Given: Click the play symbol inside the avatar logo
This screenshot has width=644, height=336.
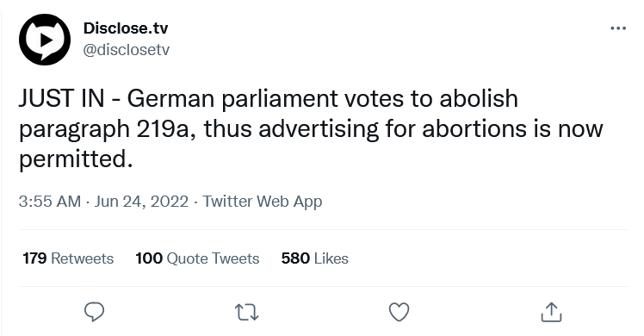Looking at the screenshot, I should pos(46,40).
